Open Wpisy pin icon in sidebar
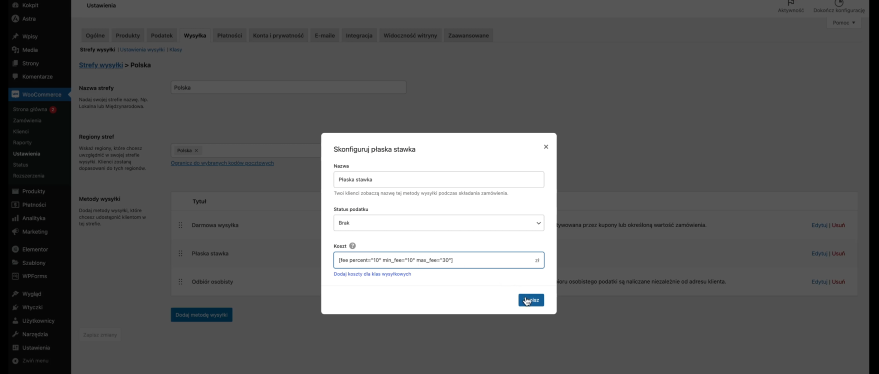This screenshot has height=374, width=879. [16, 36]
